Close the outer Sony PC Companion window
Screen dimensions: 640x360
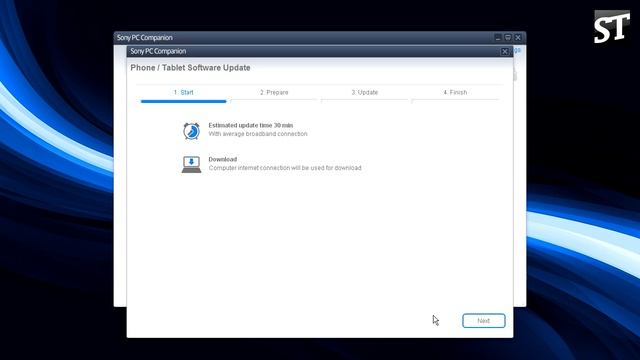pyautogui.click(x=518, y=38)
